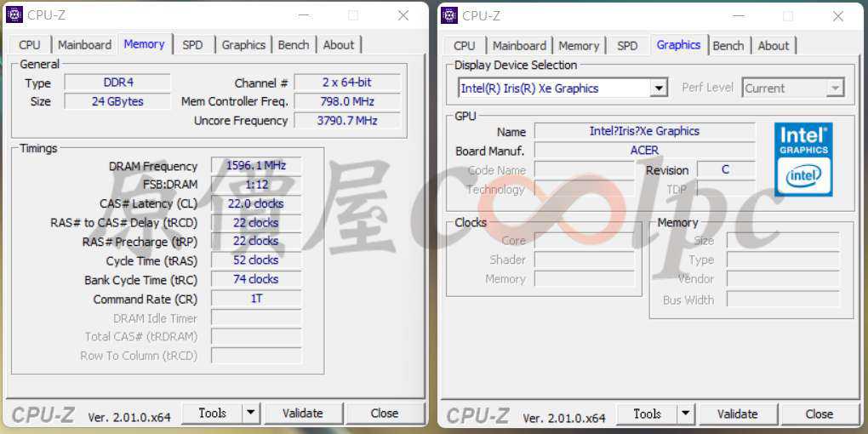Image resolution: width=868 pixels, height=434 pixels.
Task: Click Ver. 2.01.0.x64 text in right window
Action: click(564, 417)
